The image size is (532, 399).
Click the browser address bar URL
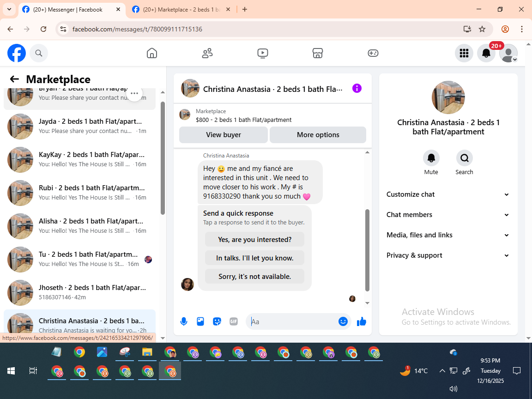coord(138,29)
